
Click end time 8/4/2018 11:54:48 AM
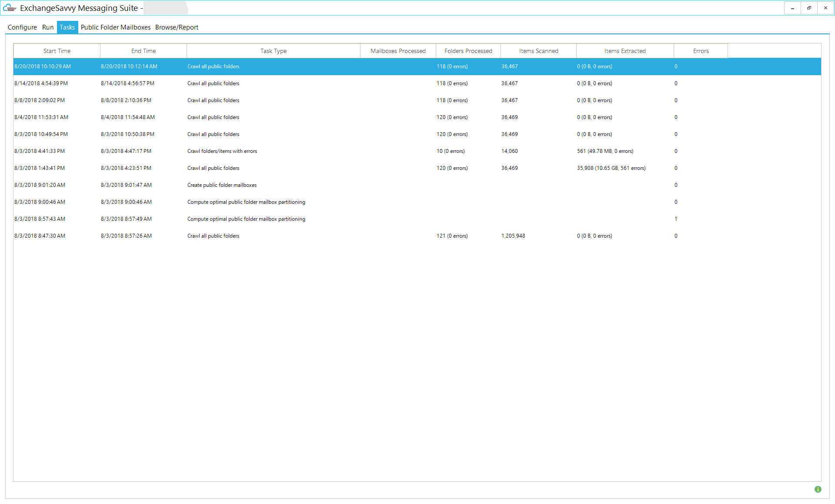(128, 117)
